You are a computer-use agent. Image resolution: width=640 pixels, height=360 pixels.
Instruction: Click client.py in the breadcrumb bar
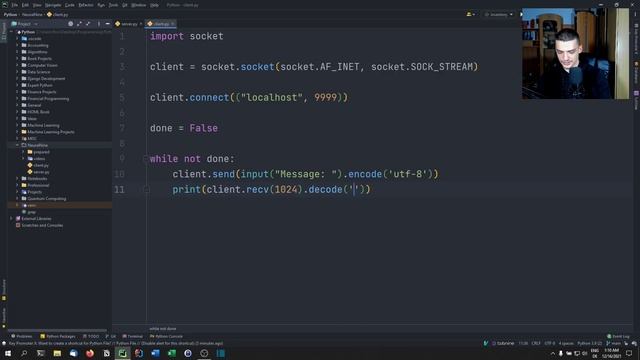click(x=58, y=14)
